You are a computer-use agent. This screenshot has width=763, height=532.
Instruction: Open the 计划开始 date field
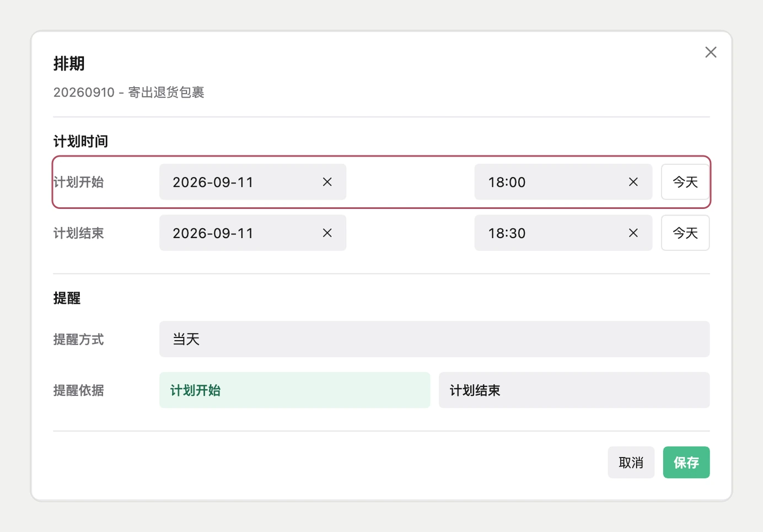pos(252,182)
